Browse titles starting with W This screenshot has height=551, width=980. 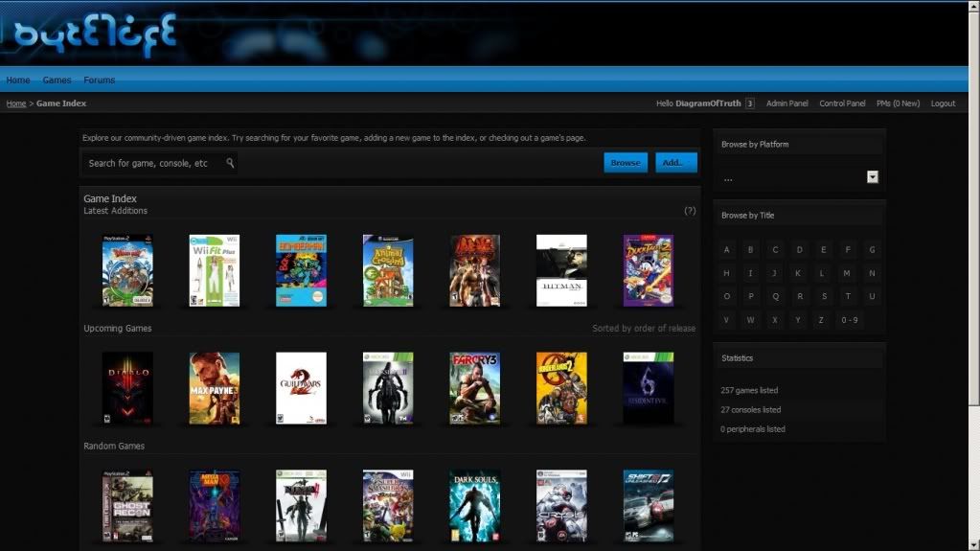click(x=751, y=320)
